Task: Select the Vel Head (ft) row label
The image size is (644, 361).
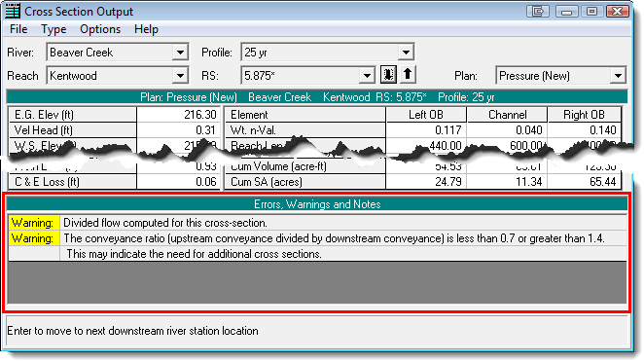Action: point(73,130)
